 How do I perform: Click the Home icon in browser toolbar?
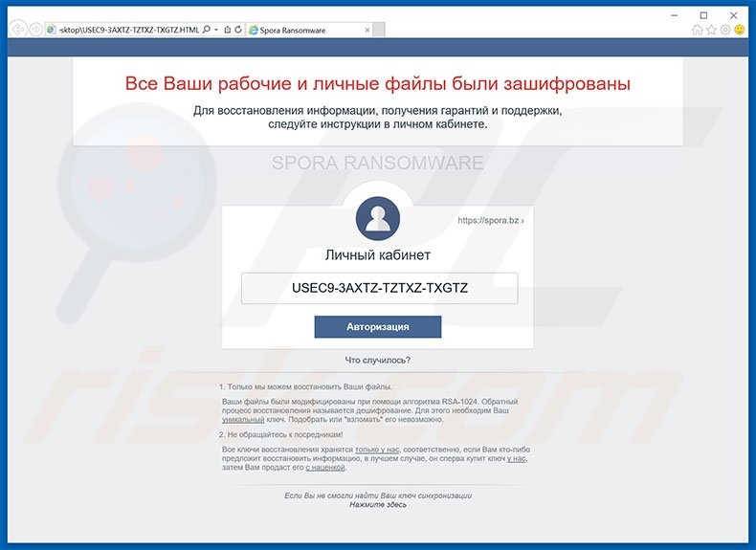click(x=698, y=30)
